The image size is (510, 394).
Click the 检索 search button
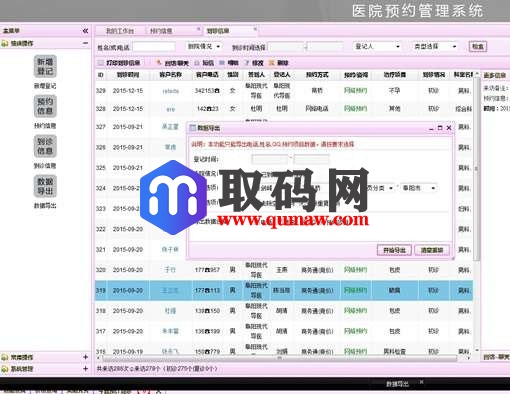[x=478, y=46]
